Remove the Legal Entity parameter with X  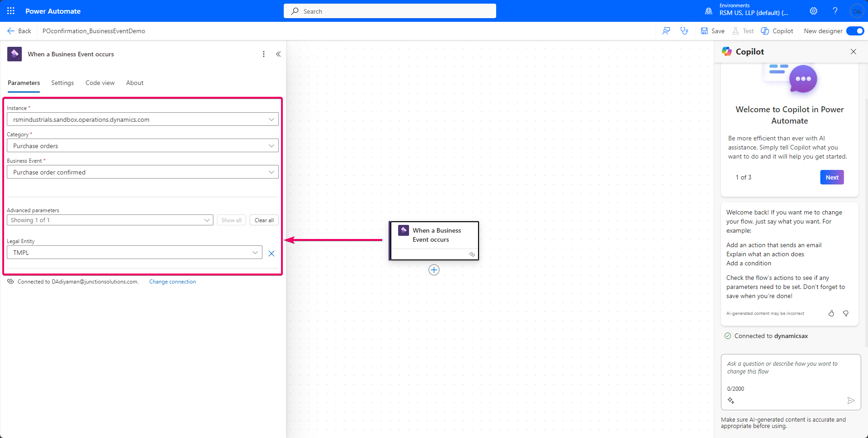pyautogui.click(x=271, y=254)
